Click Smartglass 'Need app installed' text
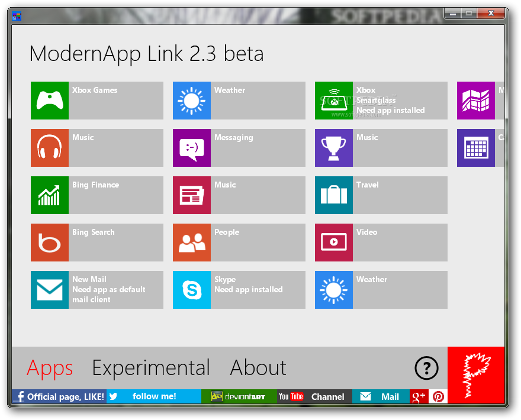This screenshot has width=521, height=420. [x=391, y=110]
